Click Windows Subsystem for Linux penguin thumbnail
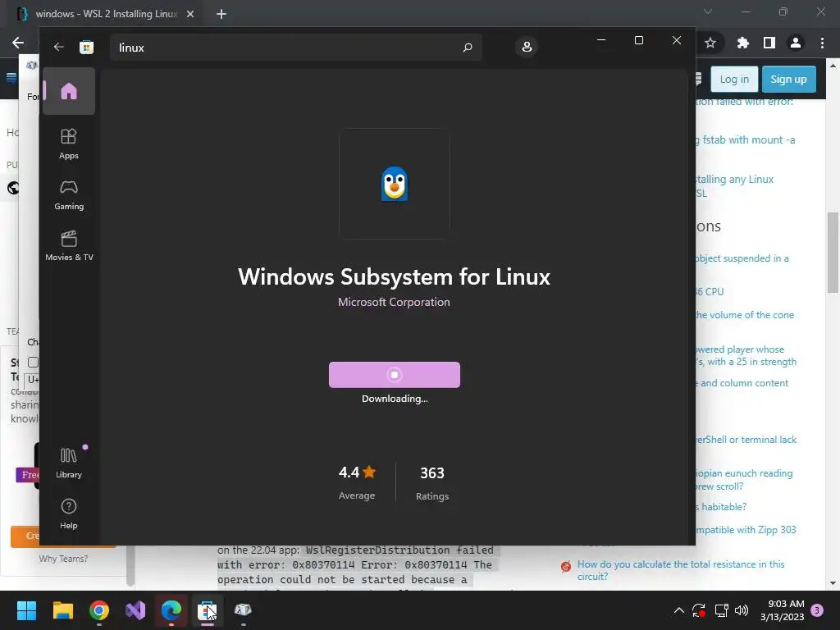Viewport: 840px width, 630px height. [x=395, y=184]
